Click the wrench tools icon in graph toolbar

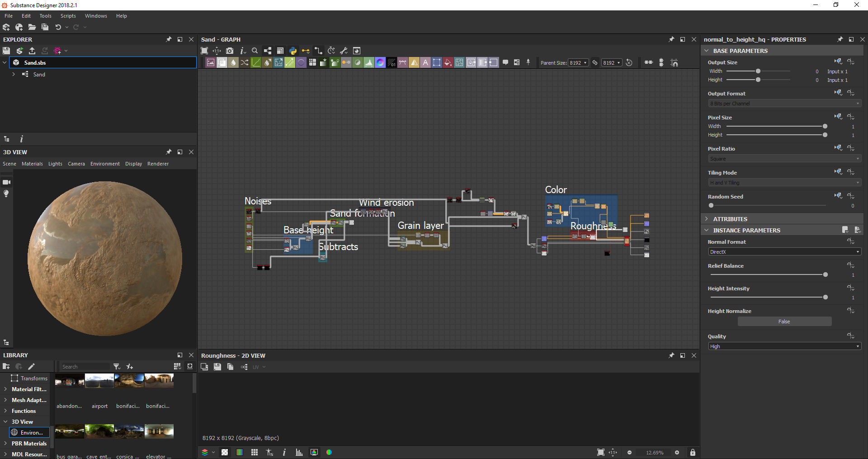tap(344, 51)
